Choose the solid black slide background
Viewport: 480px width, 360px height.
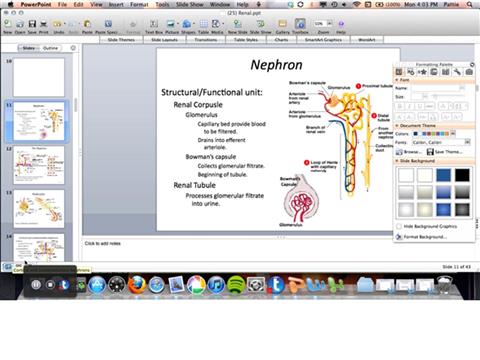(462, 175)
